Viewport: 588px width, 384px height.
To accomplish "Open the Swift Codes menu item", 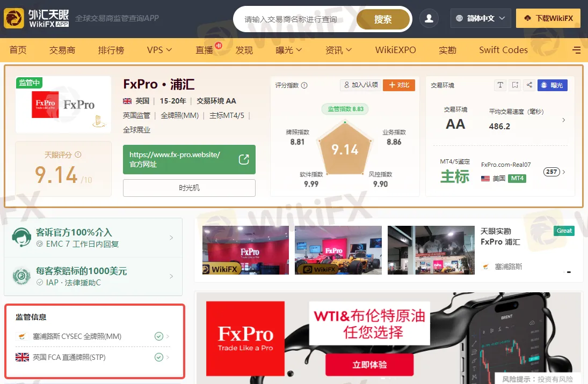I will (503, 50).
